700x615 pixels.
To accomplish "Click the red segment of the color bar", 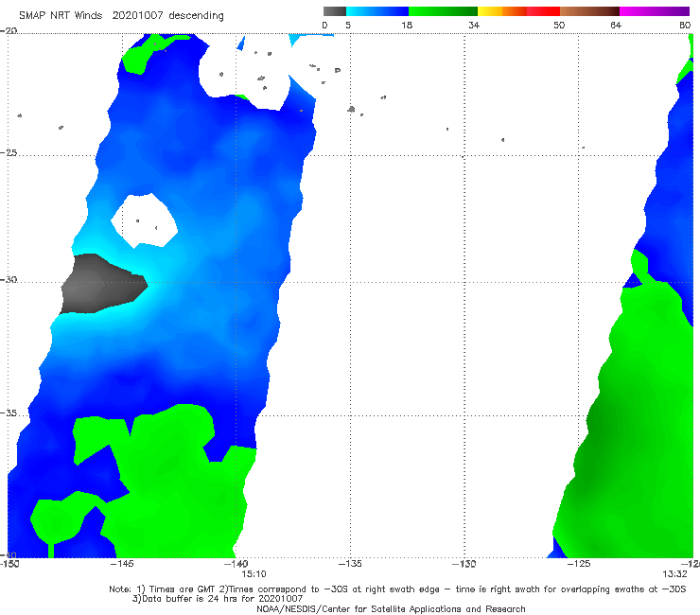I will pyautogui.click(x=543, y=11).
